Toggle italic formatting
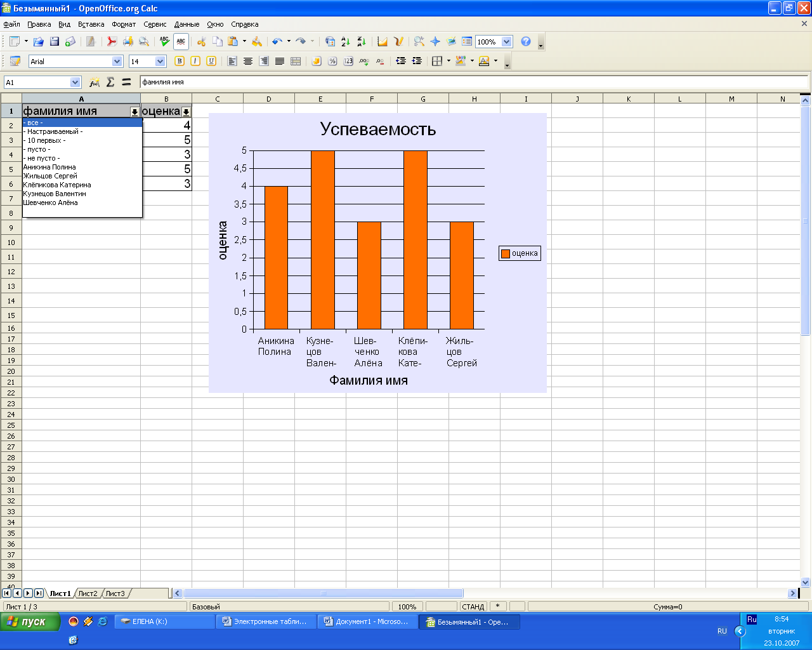812x650 pixels. pyautogui.click(x=195, y=62)
